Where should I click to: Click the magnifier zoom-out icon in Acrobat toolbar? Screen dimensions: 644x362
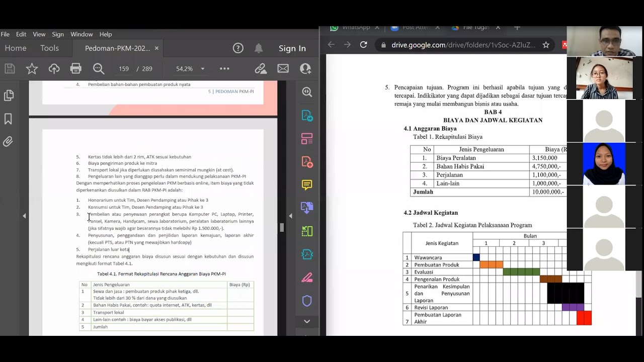click(99, 68)
